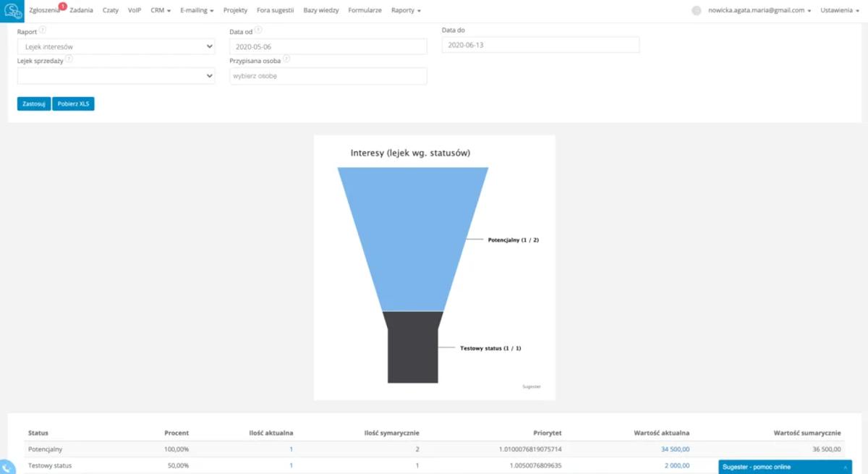Open the CRM dropdown menu

click(161, 11)
